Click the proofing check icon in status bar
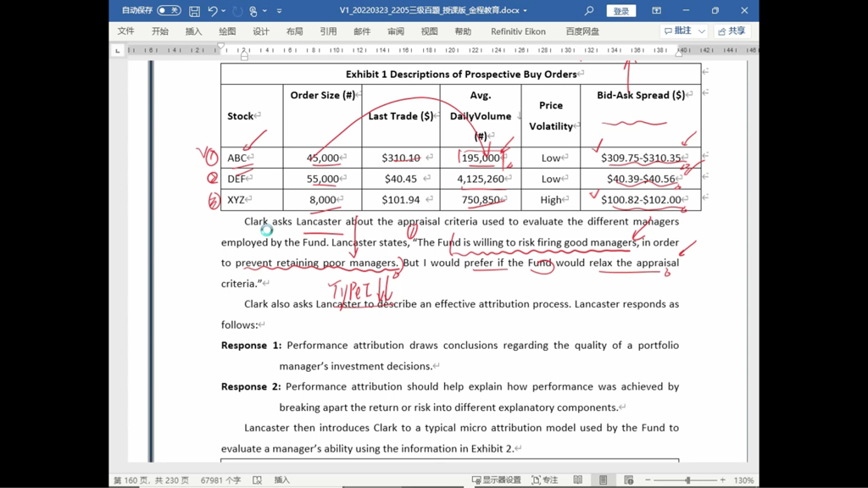The width and height of the screenshot is (868, 488). click(258, 480)
